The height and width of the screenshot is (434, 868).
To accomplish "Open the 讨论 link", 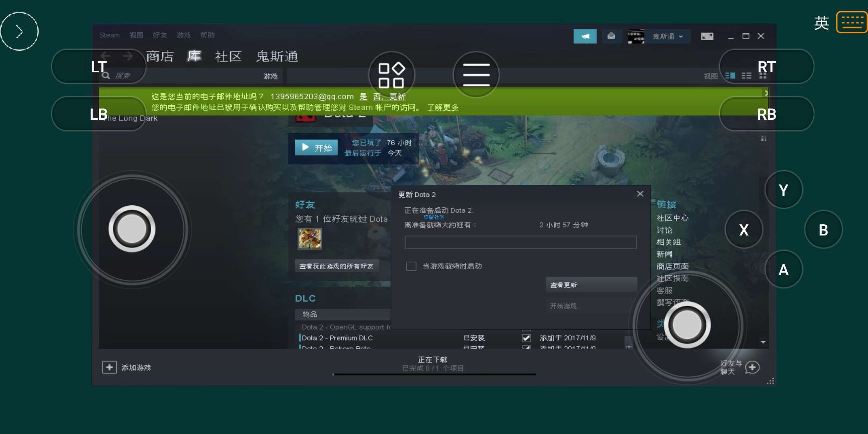I will (664, 230).
